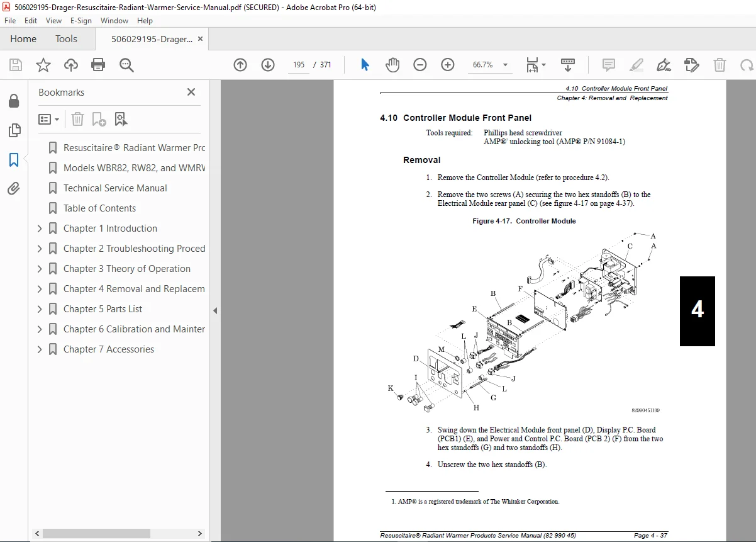This screenshot has height=542, width=756.
Task: Expand Chapter 7 Accessories bookmark
Action: coord(40,349)
